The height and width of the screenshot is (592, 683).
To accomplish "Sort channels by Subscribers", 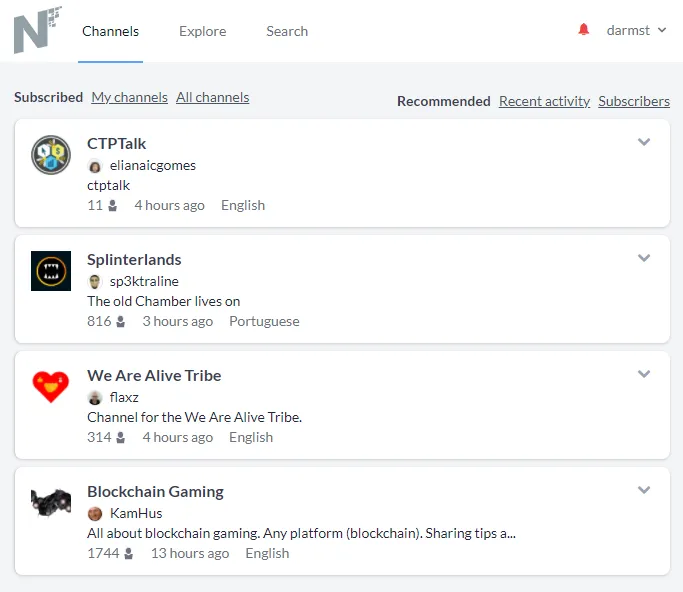I will (634, 101).
